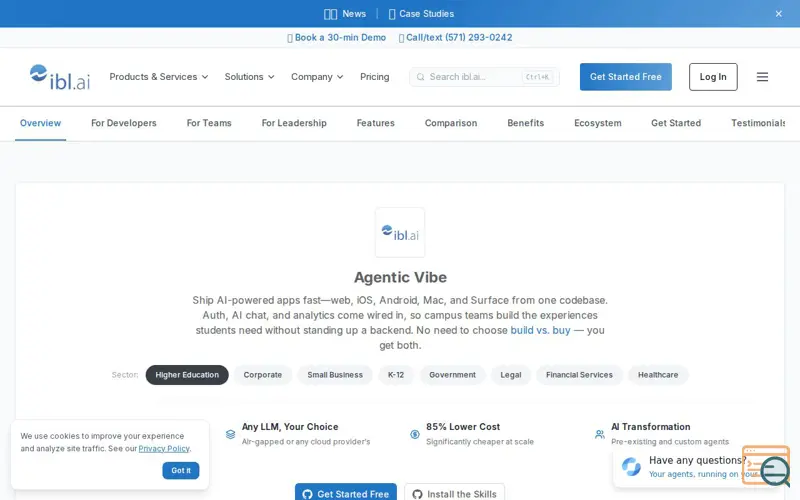Accept cookies with Got it button
This screenshot has width=800, height=500.
click(181, 470)
